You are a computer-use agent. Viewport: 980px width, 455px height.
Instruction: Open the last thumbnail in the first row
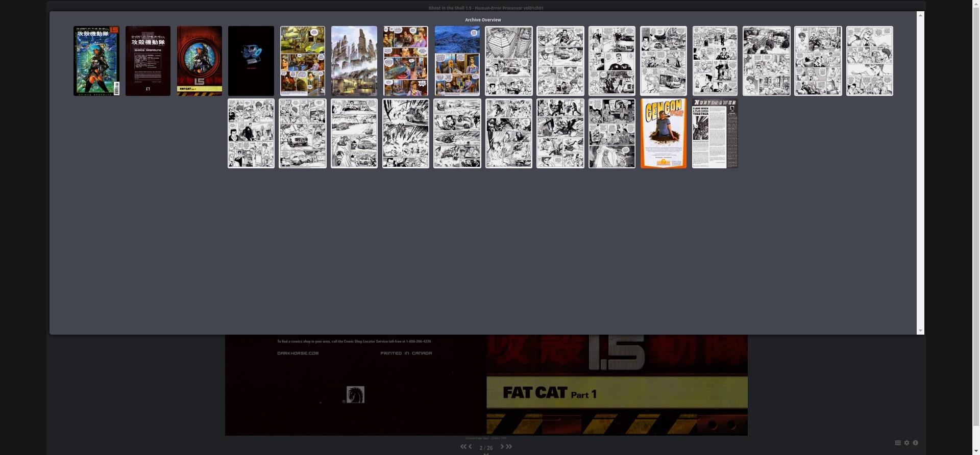(870, 61)
